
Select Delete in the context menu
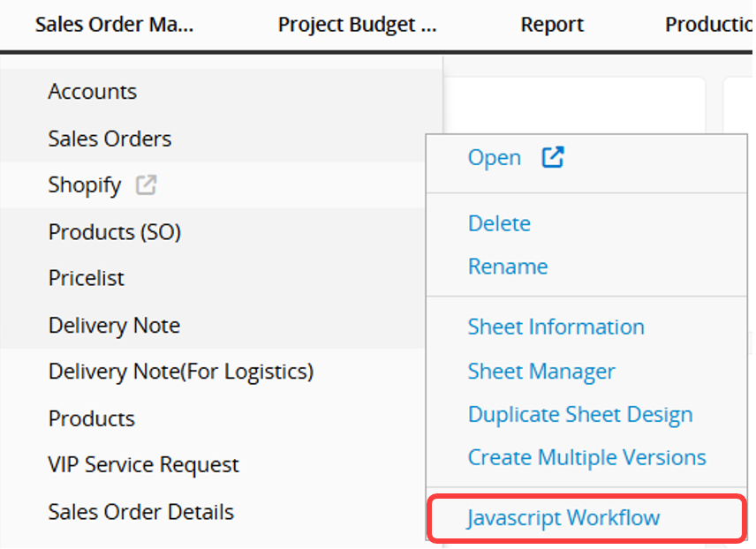(500, 223)
